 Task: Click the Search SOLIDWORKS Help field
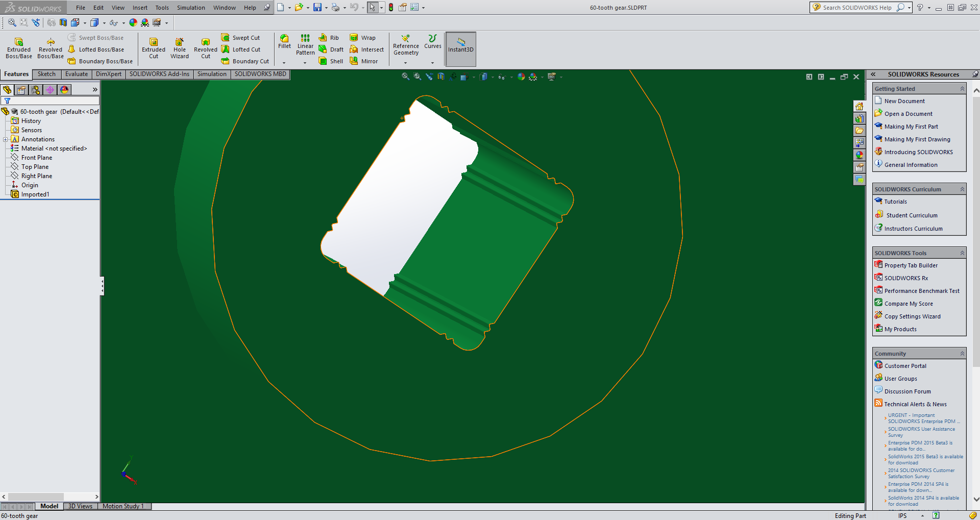point(856,8)
